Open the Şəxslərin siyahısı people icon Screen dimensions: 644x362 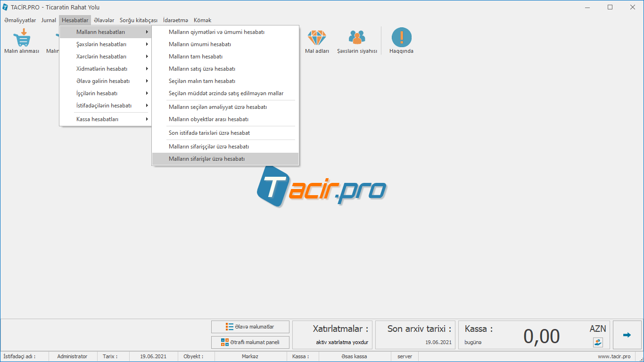coord(357,38)
